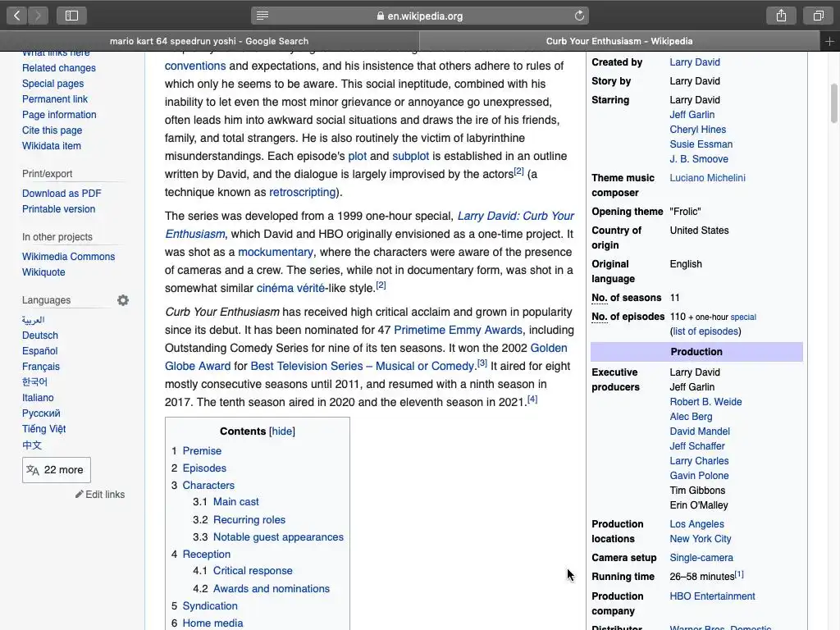Jump to 4.1 Critical response section
The image size is (840, 630).
[x=253, y=571]
